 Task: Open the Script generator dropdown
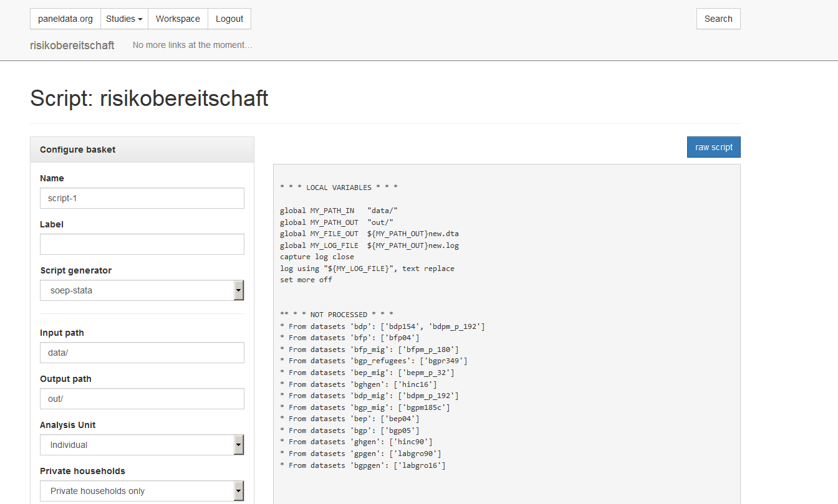point(142,290)
